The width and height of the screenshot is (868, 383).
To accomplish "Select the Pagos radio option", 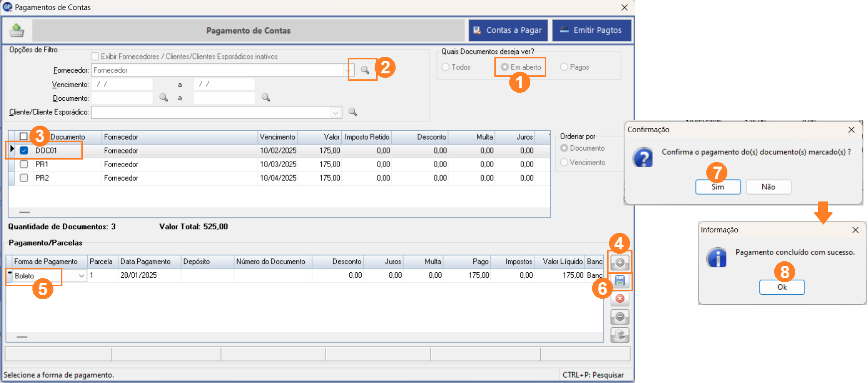I will click(x=564, y=67).
